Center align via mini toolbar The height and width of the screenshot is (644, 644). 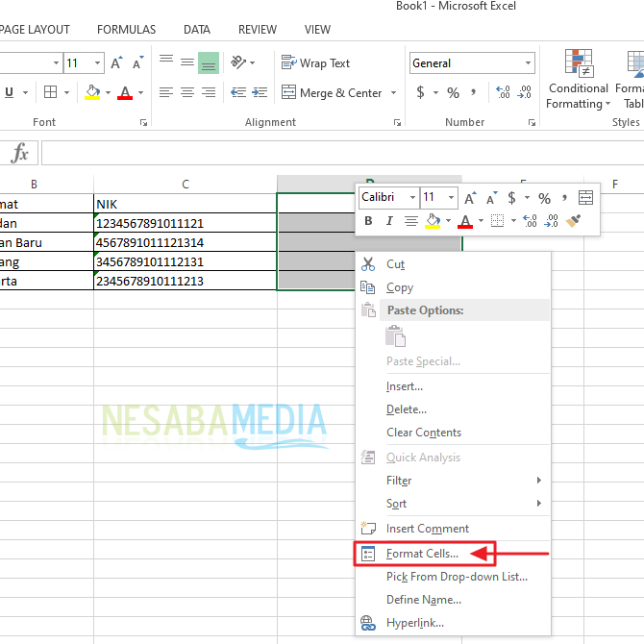410,221
